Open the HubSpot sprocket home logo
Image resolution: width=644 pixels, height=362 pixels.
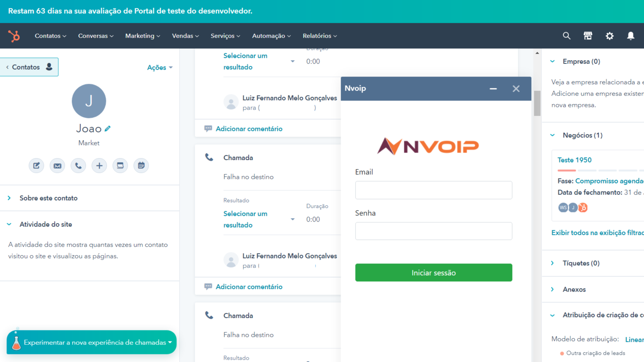[x=14, y=36]
